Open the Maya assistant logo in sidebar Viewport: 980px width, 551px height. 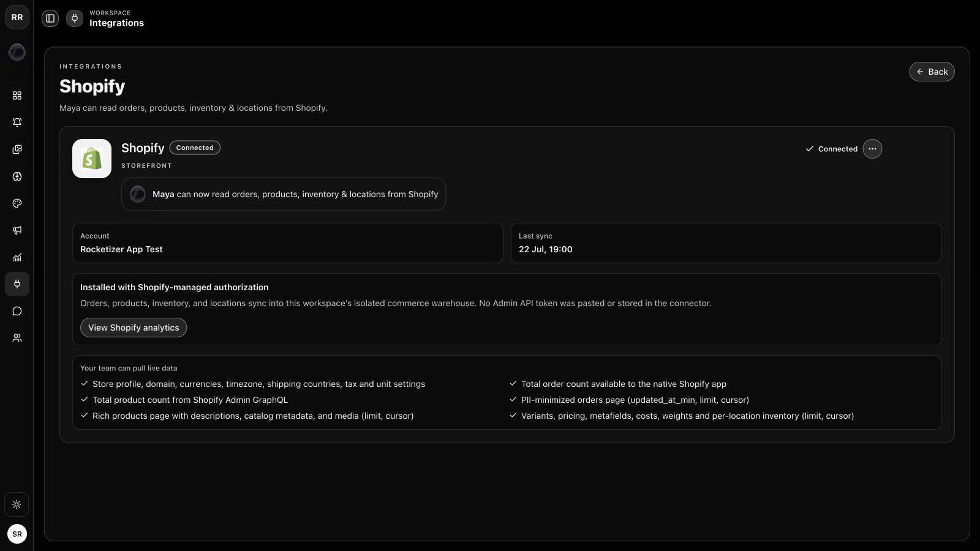[17, 53]
